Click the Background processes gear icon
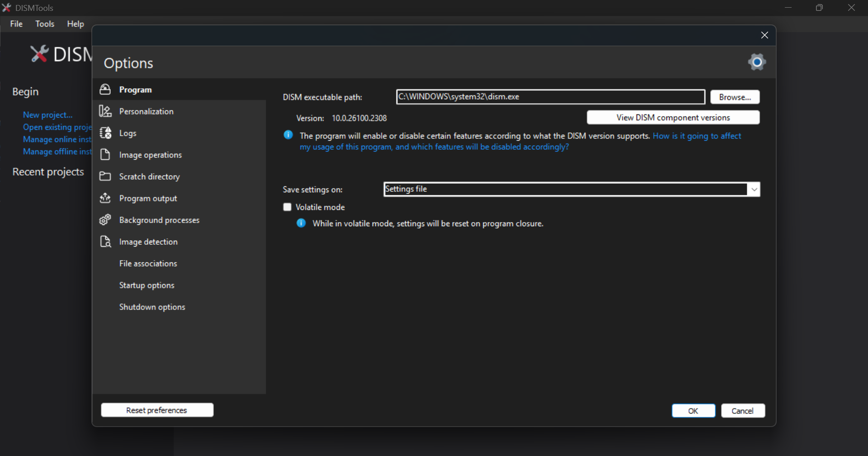This screenshot has height=456, width=868. click(105, 220)
